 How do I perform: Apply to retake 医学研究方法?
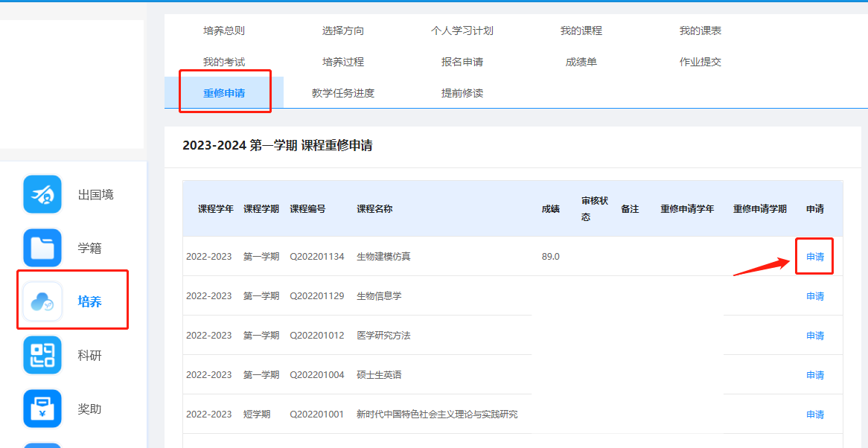(x=815, y=336)
